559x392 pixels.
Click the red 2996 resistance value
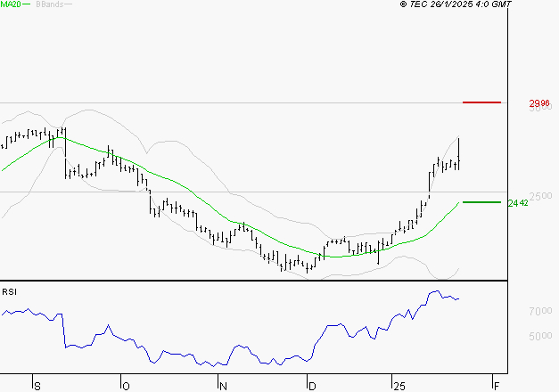click(x=539, y=103)
